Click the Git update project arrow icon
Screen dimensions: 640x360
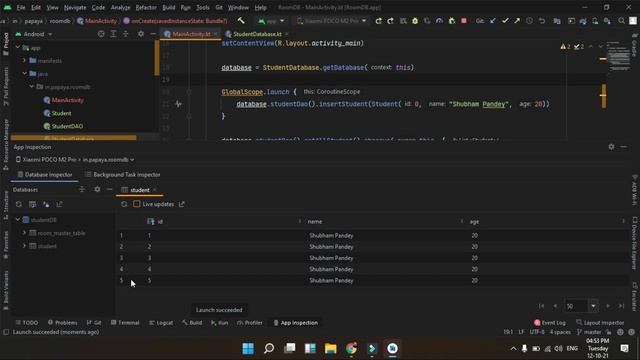493,21
